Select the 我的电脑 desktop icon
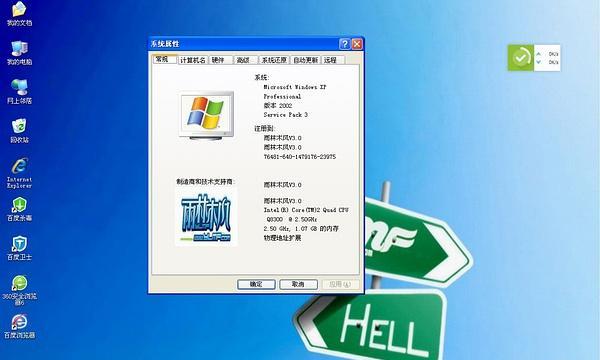Screen dimensions: 600x360 tap(19, 53)
